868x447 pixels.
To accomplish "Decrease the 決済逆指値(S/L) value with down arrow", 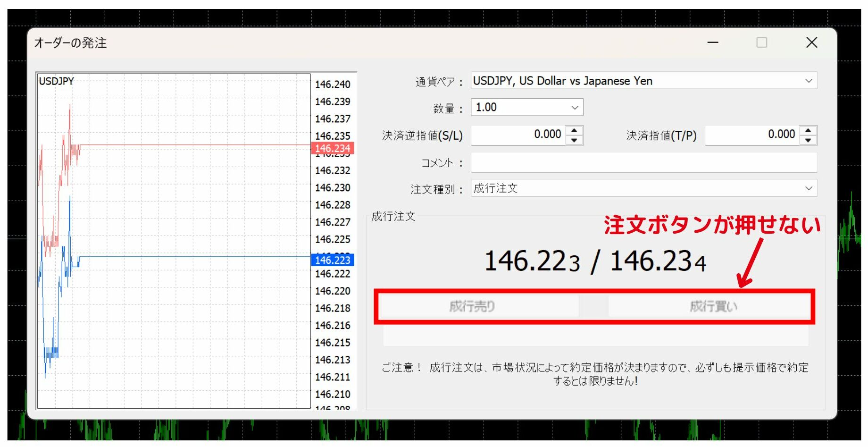I will (x=574, y=140).
